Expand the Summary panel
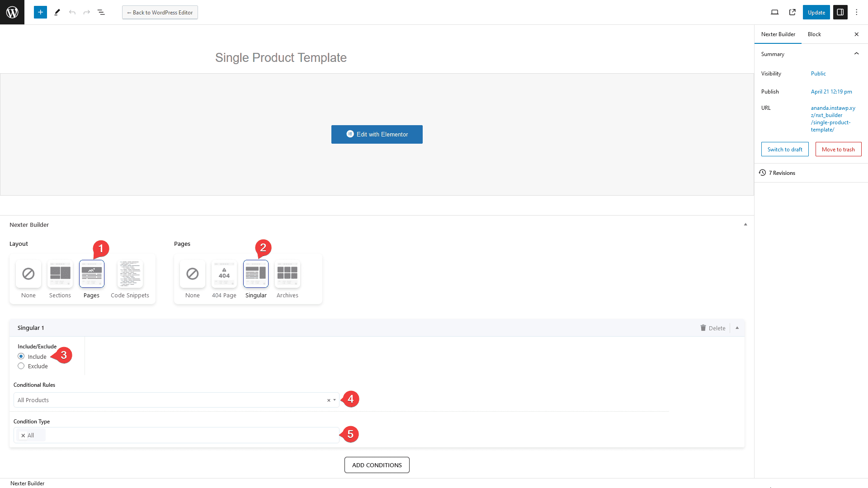Screen dimensions: 868x488 [857, 54]
